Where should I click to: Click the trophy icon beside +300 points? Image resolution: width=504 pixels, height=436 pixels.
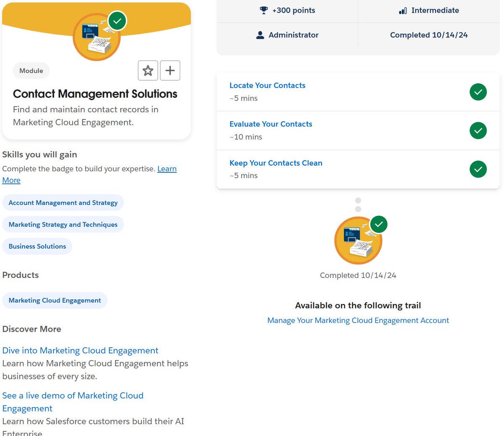264,11
